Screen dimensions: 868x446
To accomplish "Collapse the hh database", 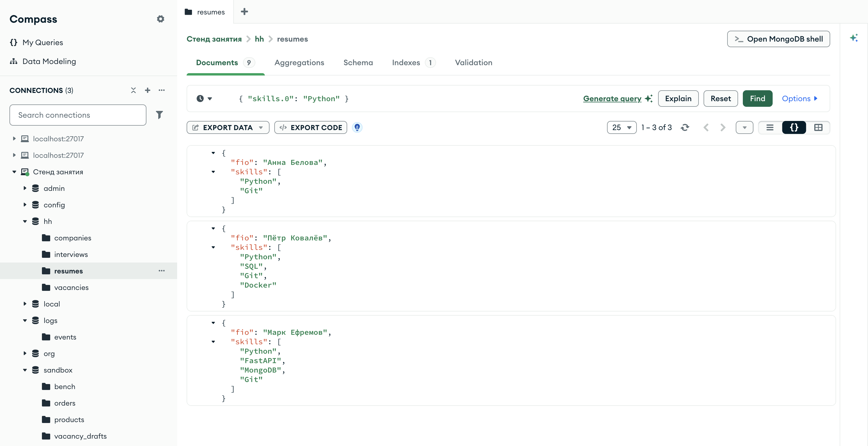I will [x=25, y=221].
